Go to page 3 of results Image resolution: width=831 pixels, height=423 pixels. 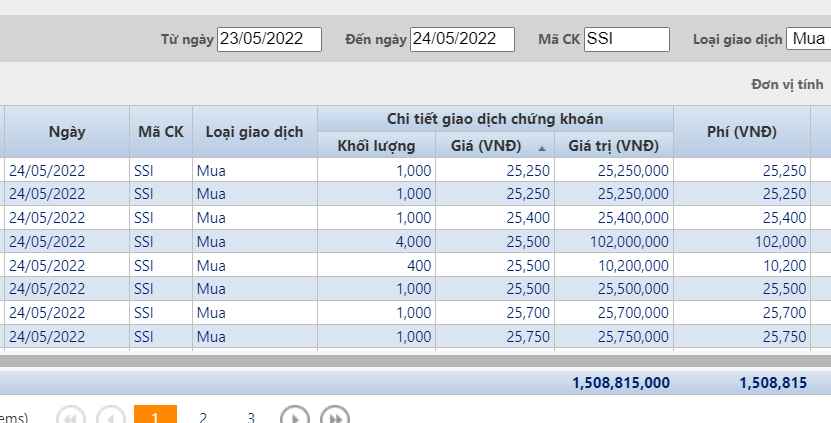coord(251,417)
